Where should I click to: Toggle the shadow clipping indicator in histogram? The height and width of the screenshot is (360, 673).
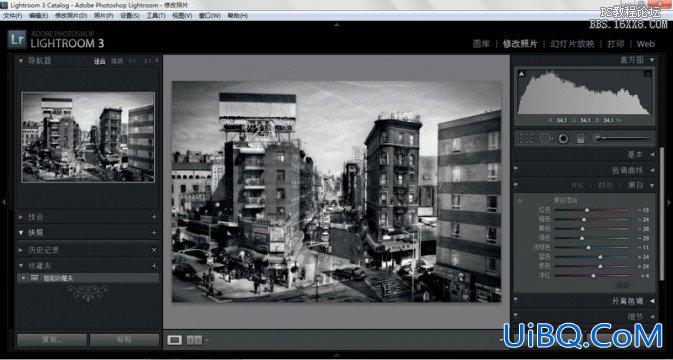pos(521,74)
